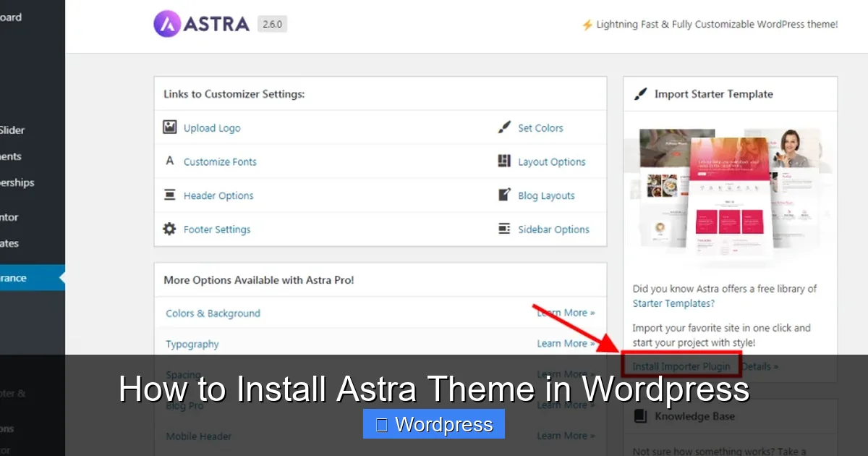Image resolution: width=868 pixels, height=456 pixels.
Task: Click the Header Options icon
Action: (170, 195)
